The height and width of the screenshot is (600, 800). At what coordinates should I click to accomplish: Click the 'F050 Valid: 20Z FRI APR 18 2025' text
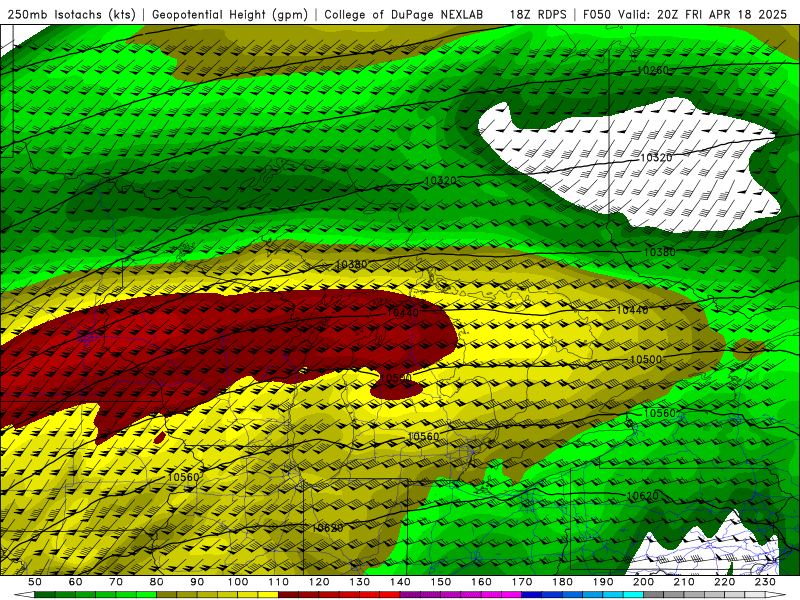pyautogui.click(x=685, y=14)
